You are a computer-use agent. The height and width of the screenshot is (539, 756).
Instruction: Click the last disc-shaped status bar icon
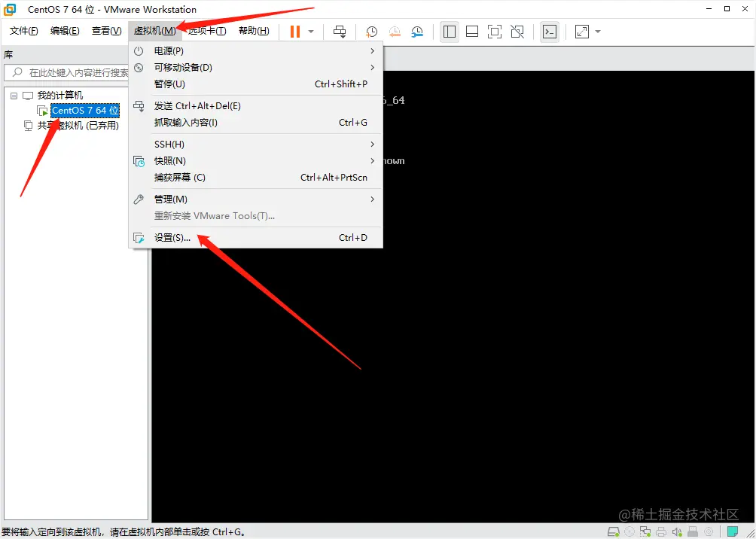(709, 531)
